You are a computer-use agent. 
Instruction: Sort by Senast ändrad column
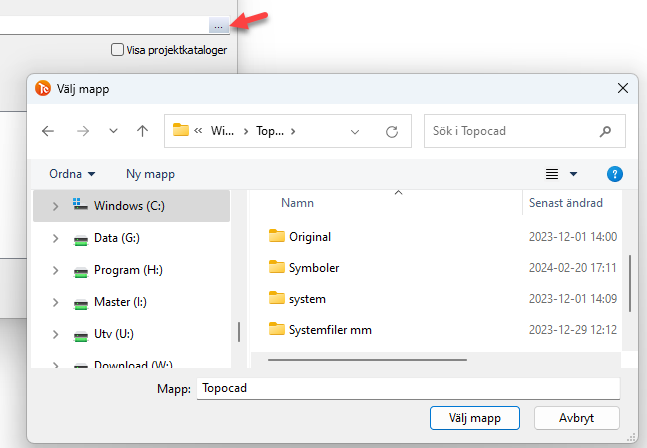565,203
